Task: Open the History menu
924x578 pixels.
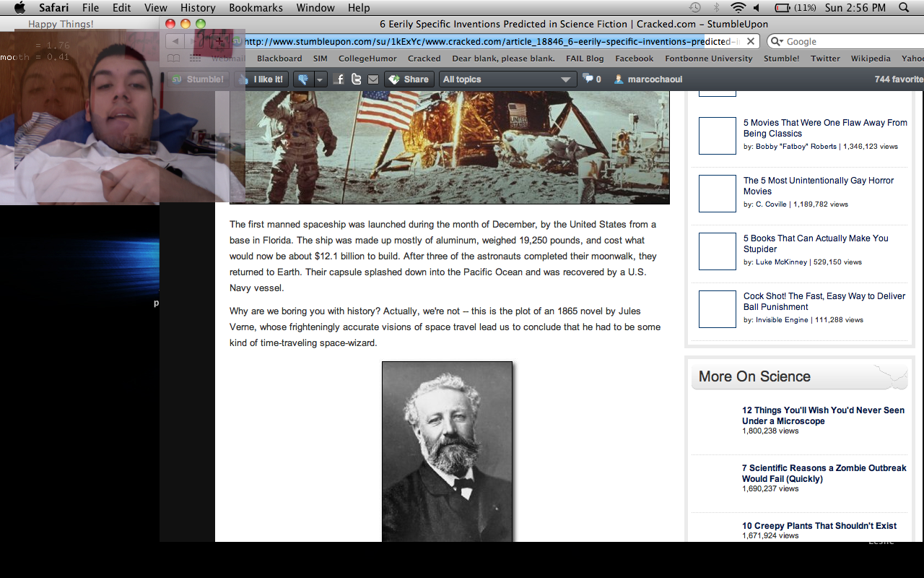Action: [198, 8]
